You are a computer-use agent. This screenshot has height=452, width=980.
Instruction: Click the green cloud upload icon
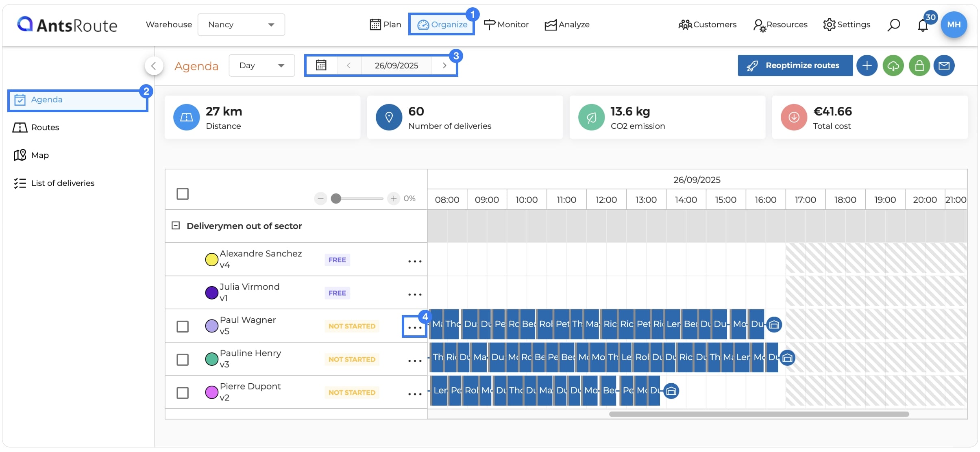click(x=893, y=65)
